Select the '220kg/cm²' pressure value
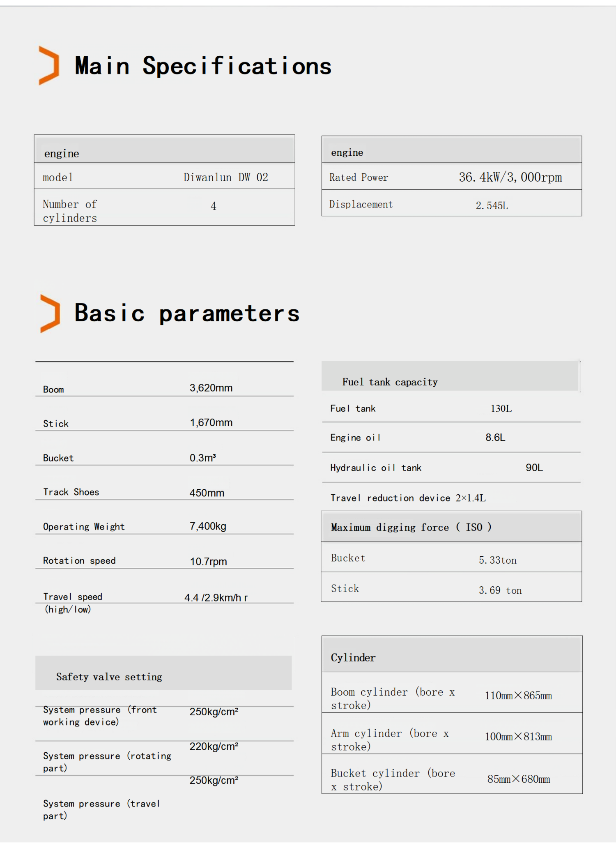Viewport: 616px width, 848px height. (214, 747)
